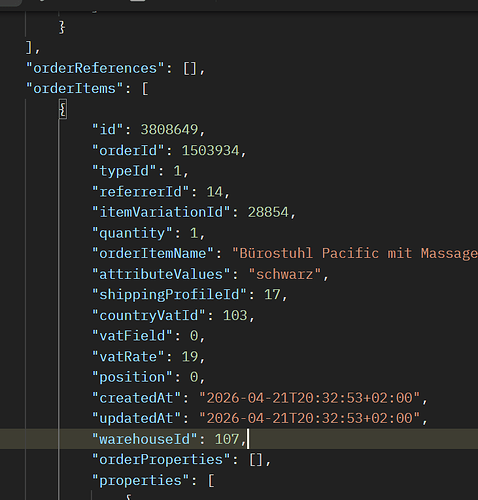Click the opening bracket after "orderItems"

145,89
